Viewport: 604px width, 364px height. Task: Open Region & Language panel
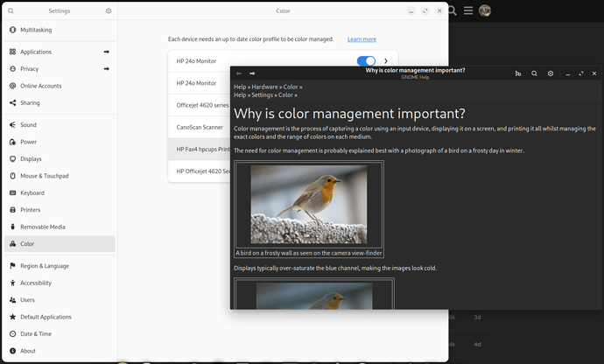[60, 266]
